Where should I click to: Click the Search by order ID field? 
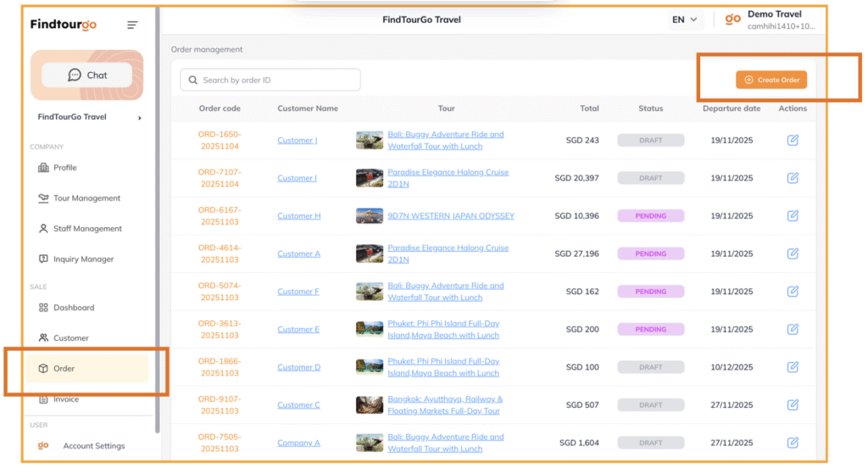[x=270, y=80]
